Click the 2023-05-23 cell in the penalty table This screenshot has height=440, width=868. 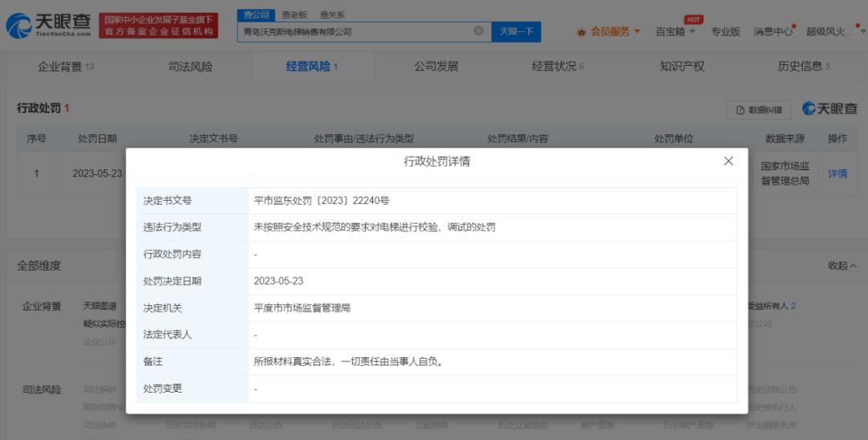pyautogui.click(x=97, y=173)
